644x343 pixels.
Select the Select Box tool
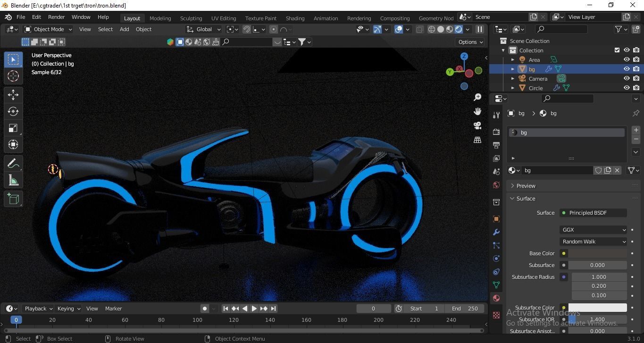point(13,59)
